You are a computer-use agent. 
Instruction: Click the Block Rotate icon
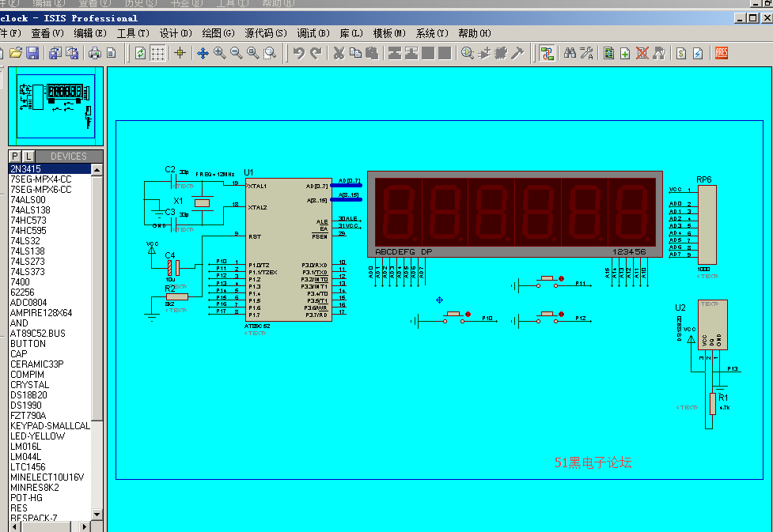click(x=428, y=53)
